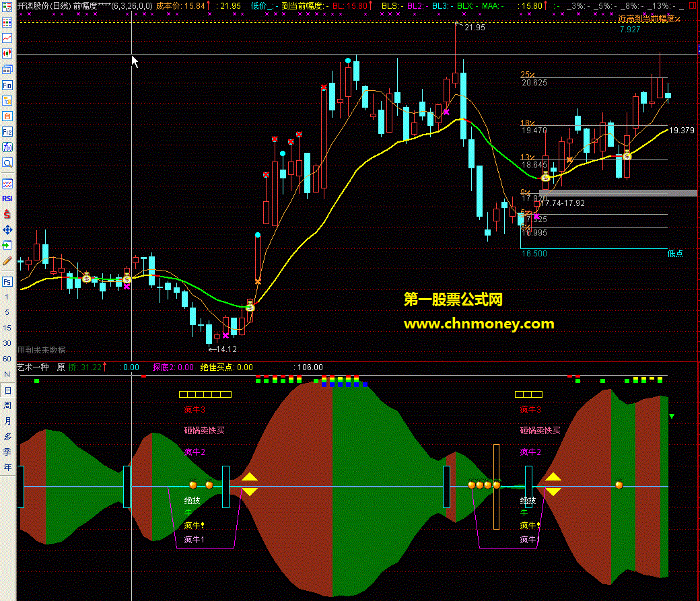This screenshot has height=601, width=700.
Task: Select the 1-minute period
Action: (7, 297)
